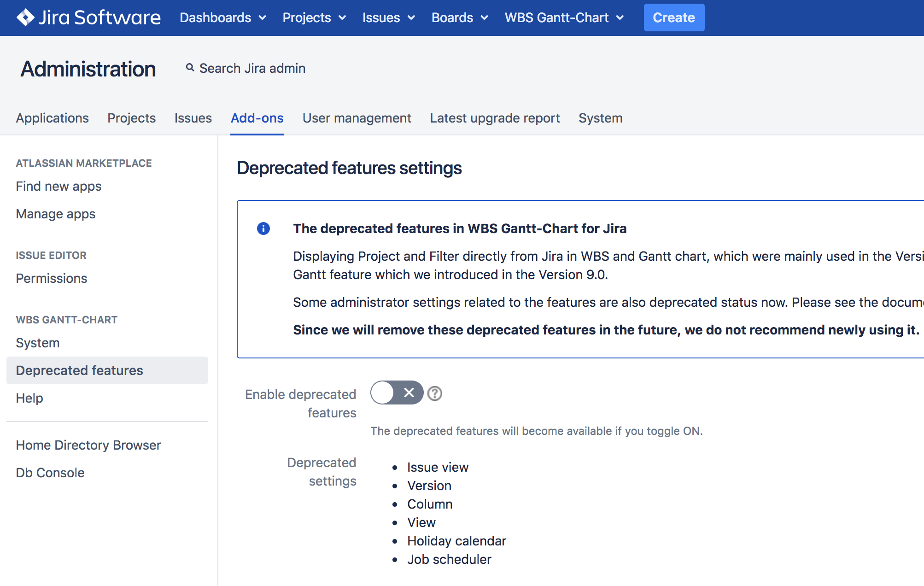Image resolution: width=924 pixels, height=586 pixels.
Task: Click the info icon in the deprecation notice
Action: [263, 229]
